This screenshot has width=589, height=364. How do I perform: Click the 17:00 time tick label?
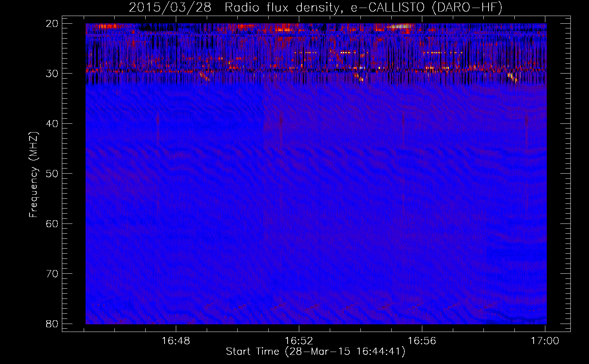tap(545, 341)
